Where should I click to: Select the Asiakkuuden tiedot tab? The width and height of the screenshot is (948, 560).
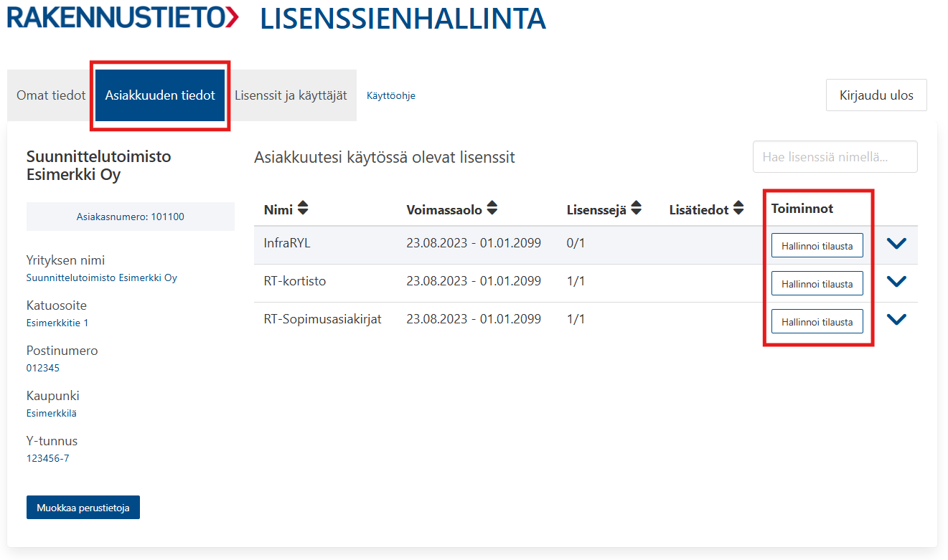160,95
